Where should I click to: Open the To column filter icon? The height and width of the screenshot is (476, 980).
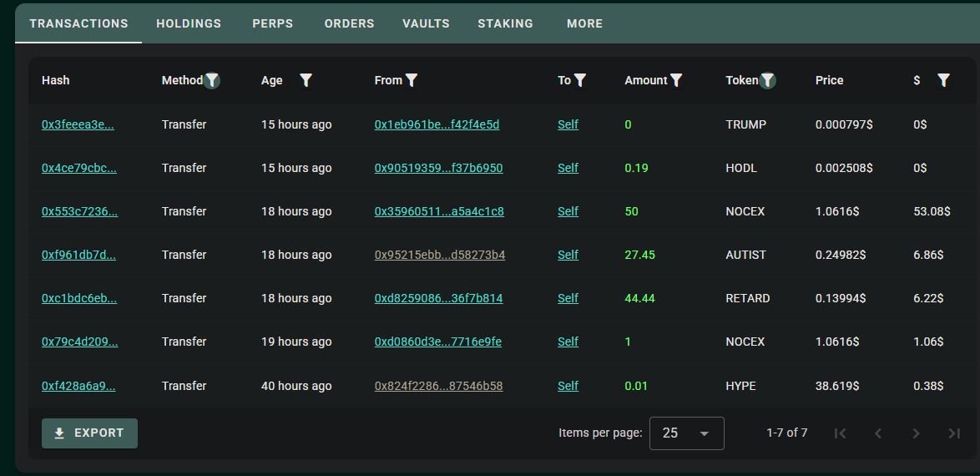tap(580, 80)
